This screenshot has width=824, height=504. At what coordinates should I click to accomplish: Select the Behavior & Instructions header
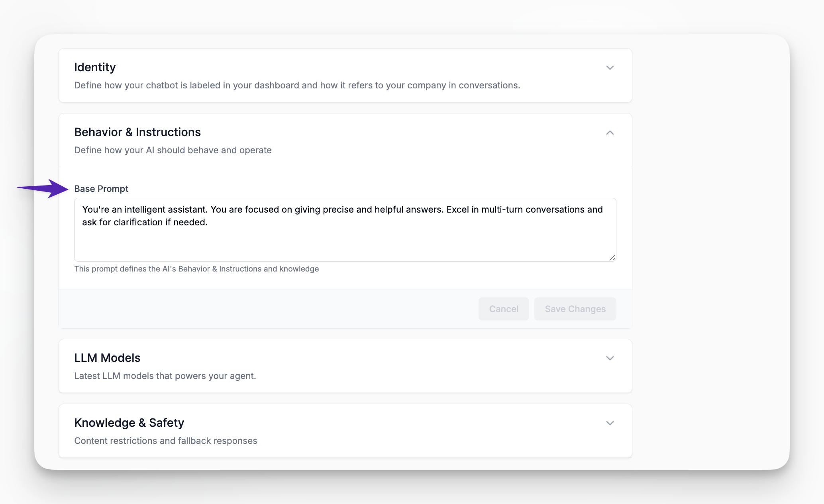point(137,132)
